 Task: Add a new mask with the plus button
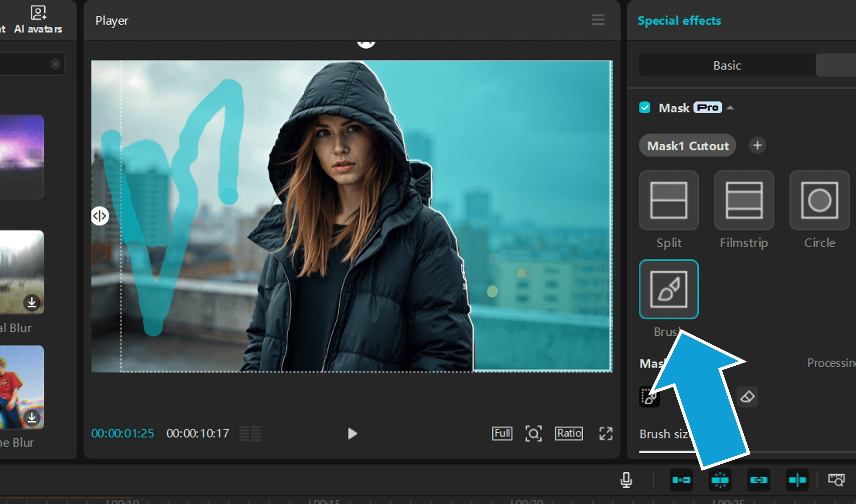[757, 146]
